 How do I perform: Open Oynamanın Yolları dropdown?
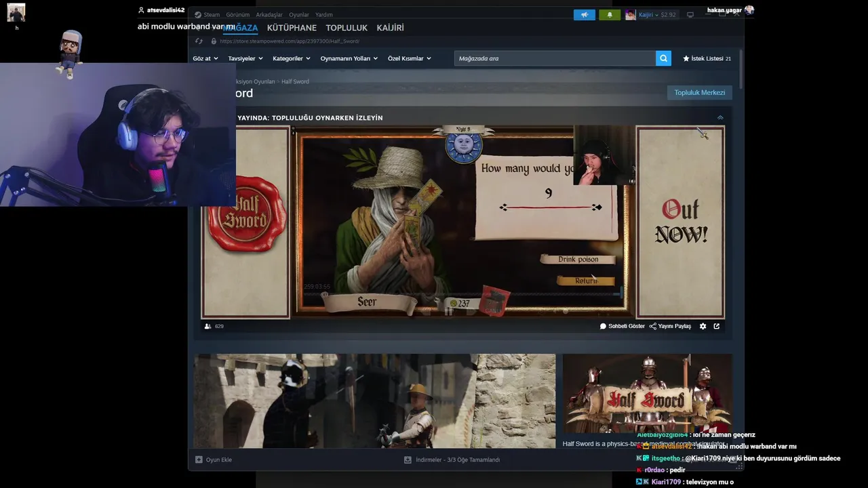[349, 58]
